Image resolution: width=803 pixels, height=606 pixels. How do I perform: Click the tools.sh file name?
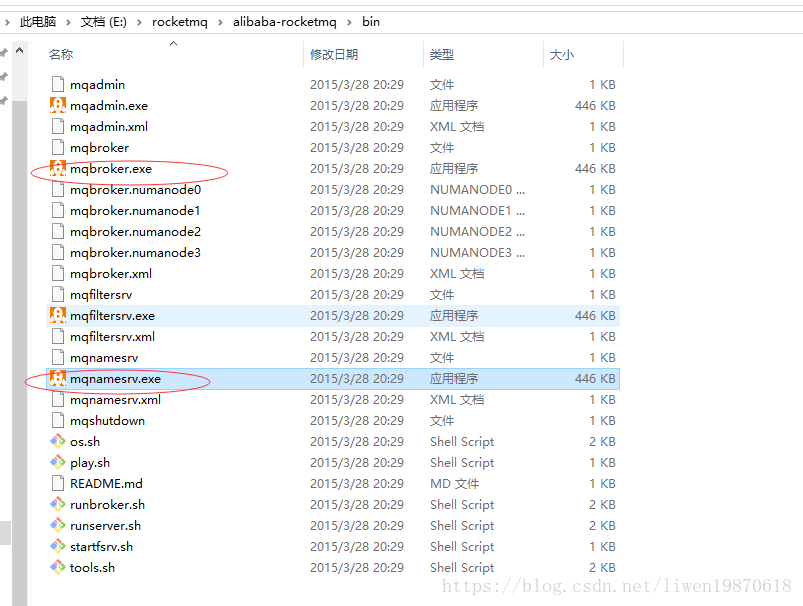(x=92, y=568)
